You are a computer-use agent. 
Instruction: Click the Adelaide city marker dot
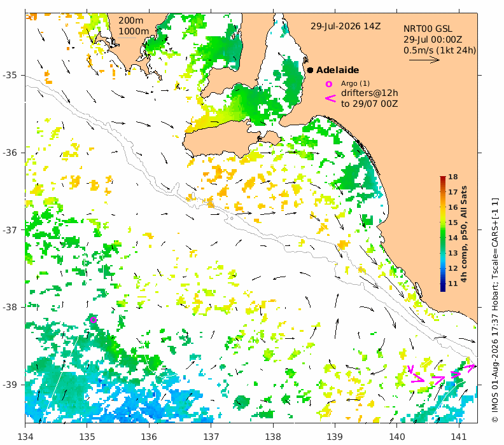point(310,70)
